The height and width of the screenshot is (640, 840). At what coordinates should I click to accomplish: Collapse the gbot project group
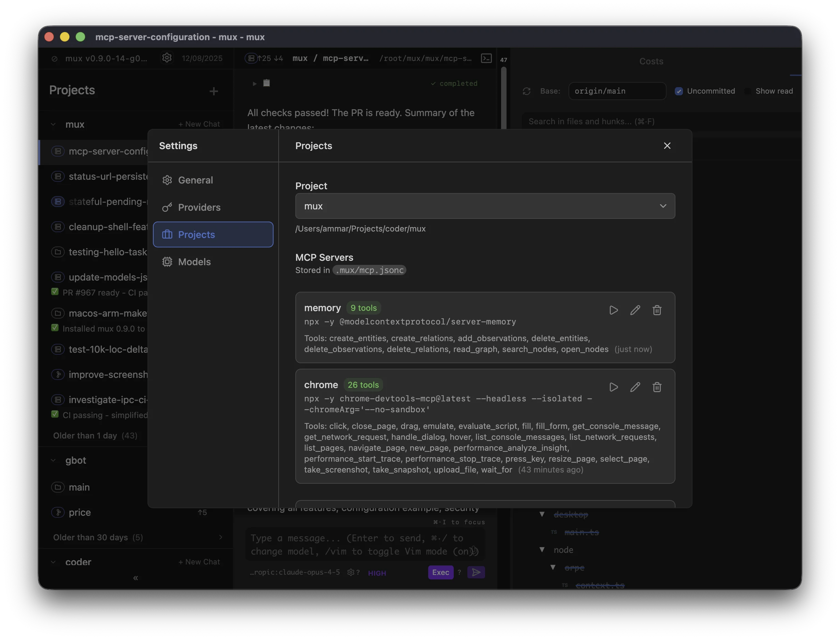tap(53, 460)
